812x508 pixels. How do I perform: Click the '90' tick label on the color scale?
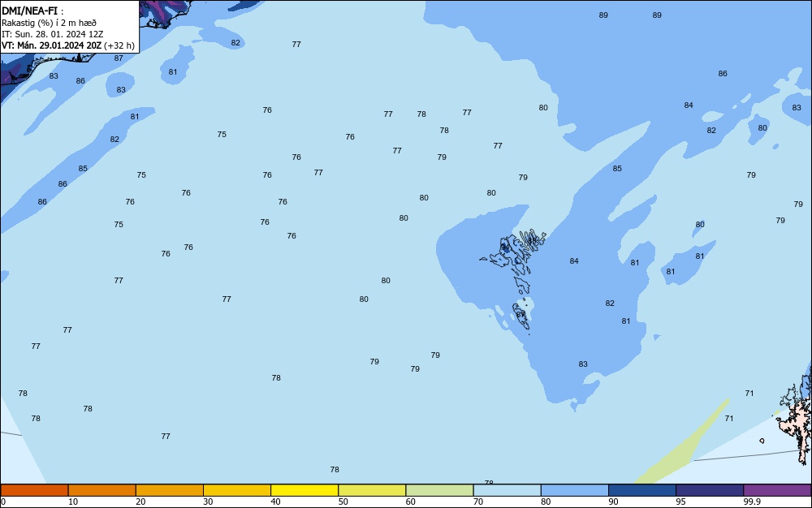pos(613,502)
